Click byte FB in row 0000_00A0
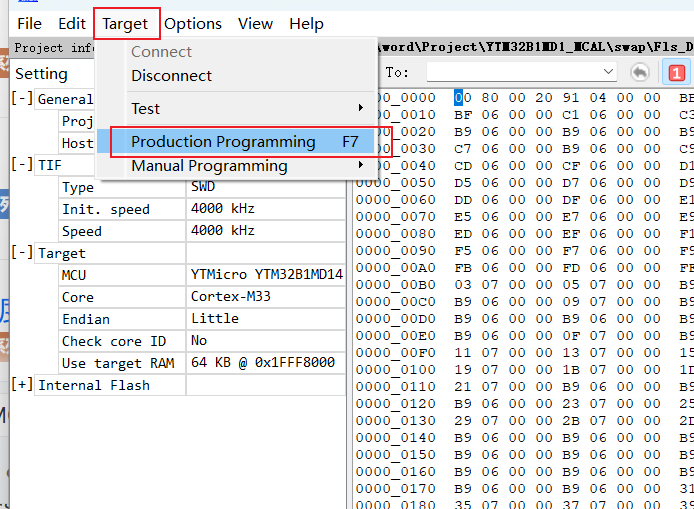 (463, 267)
